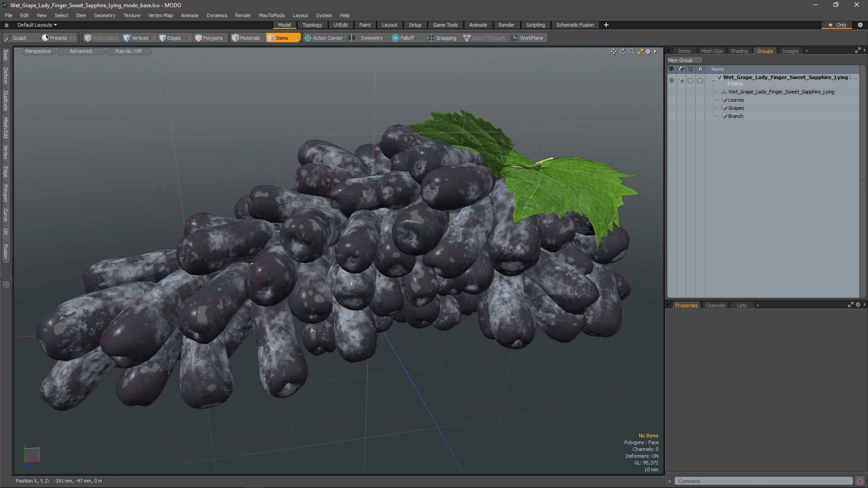
Task: Open the Vertex Map menu
Action: click(160, 15)
